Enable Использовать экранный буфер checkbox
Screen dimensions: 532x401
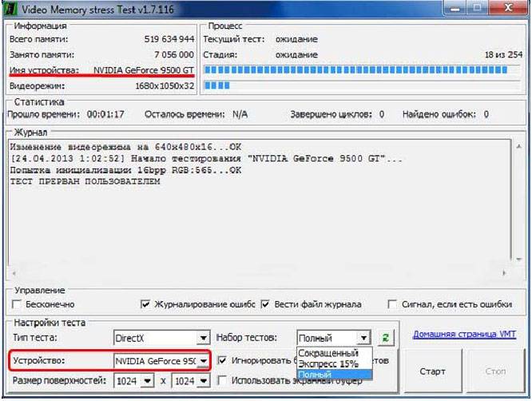223,381
